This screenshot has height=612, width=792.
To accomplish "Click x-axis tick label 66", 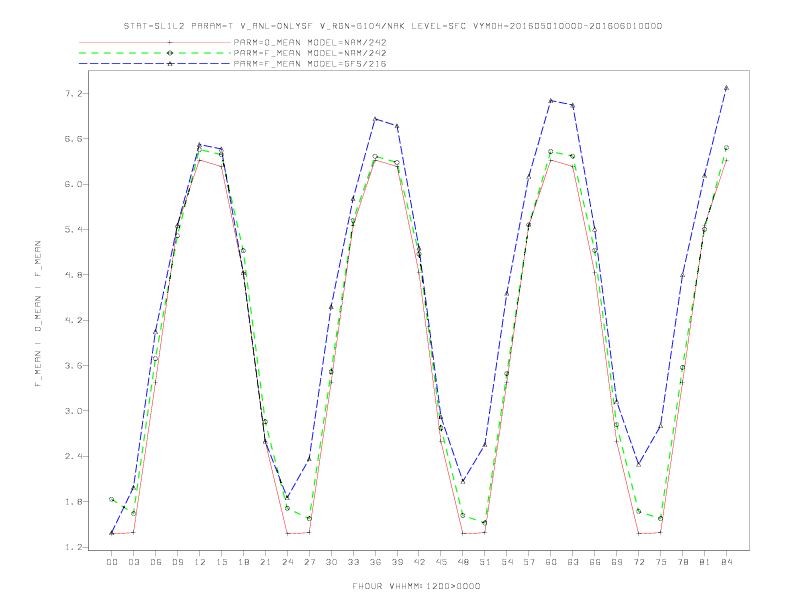I will pos(595,562).
